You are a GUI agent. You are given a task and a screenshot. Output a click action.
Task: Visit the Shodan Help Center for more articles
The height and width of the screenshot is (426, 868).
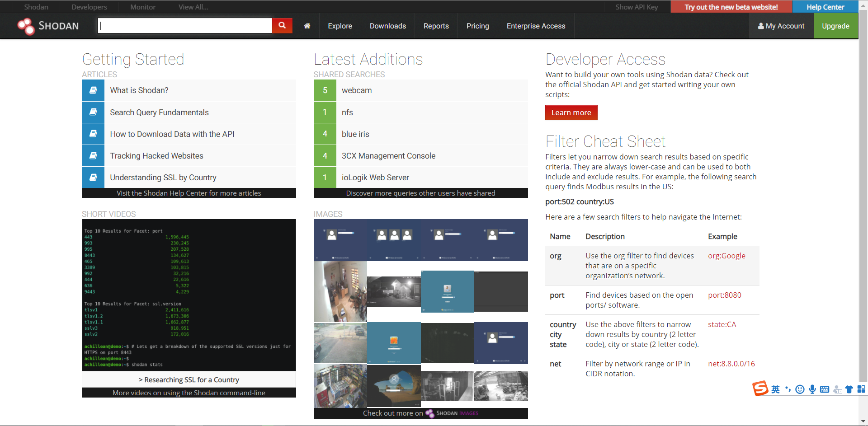pyautogui.click(x=189, y=193)
